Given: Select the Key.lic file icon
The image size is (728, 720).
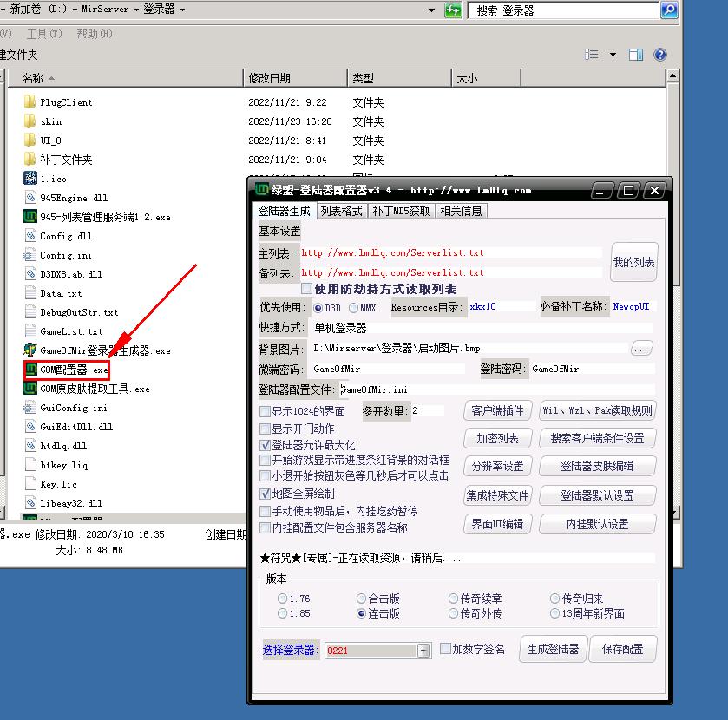Looking at the screenshot, I should pyautogui.click(x=30, y=484).
